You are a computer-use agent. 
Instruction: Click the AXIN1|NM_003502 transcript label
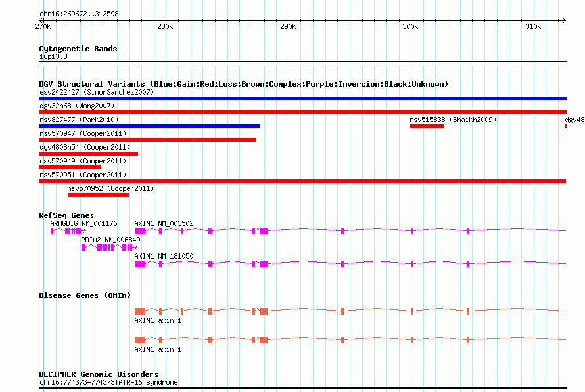pyautogui.click(x=164, y=223)
